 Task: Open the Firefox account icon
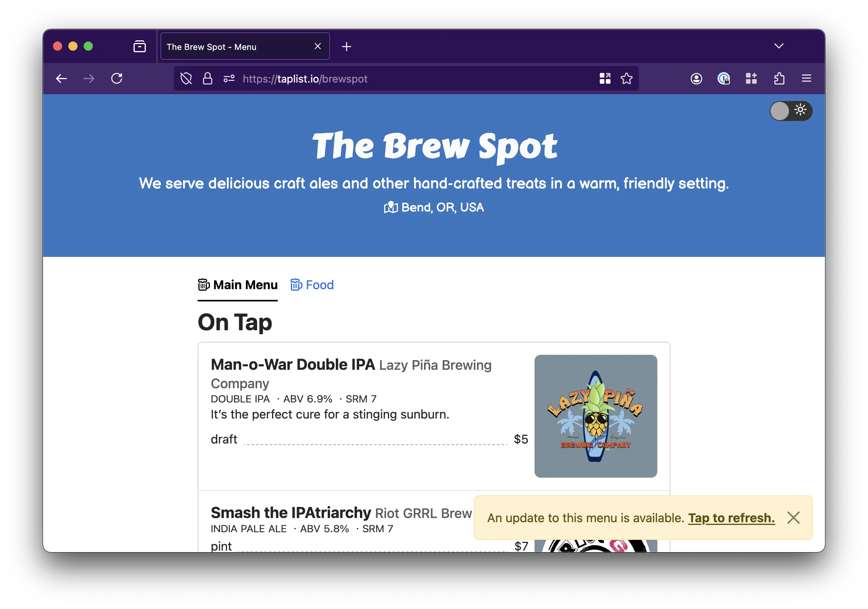point(696,79)
